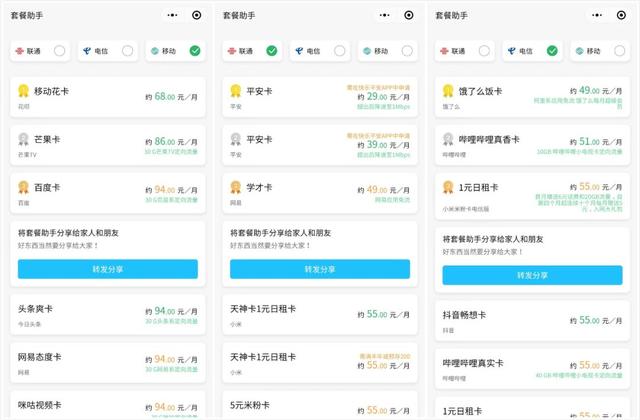Tap the circular close icon on right screen
The height and width of the screenshot is (420, 640).
(x=621, y=15)
